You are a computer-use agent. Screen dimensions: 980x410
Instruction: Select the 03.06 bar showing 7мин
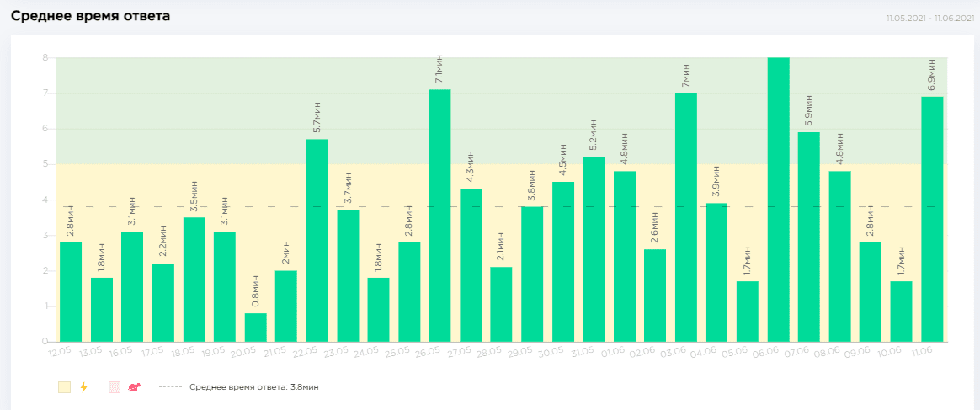686,217
